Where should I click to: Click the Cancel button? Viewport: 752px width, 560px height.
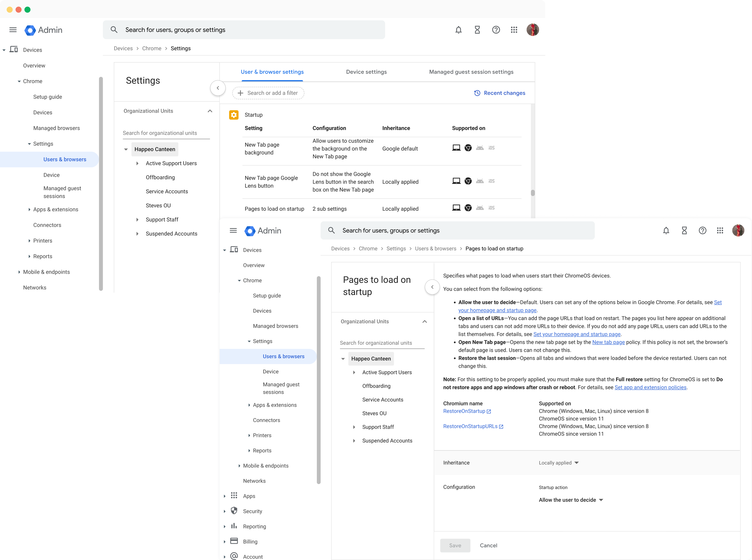click(488, 545)
